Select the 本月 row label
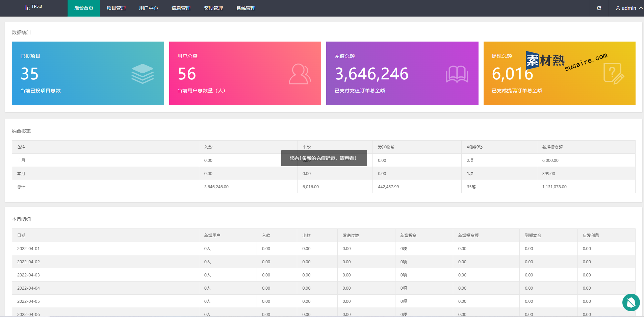644x317 pixels. 21,174
